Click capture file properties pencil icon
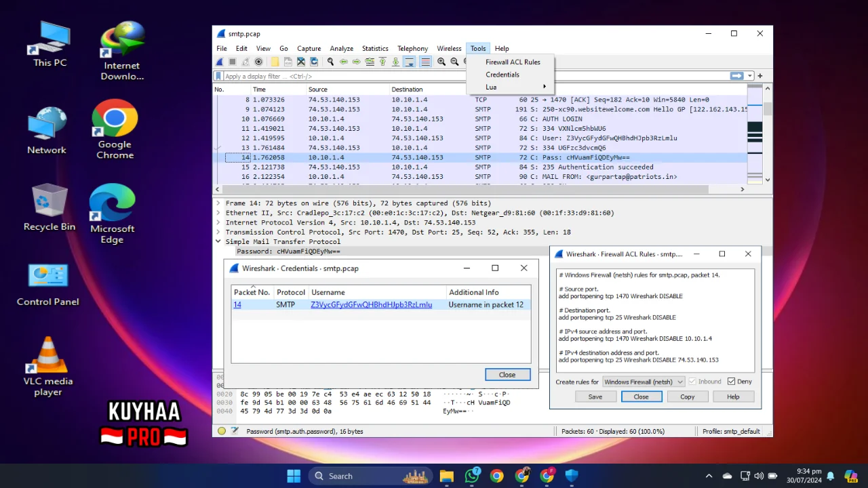Screen dimensions: 868x488 tap(235, 431)
